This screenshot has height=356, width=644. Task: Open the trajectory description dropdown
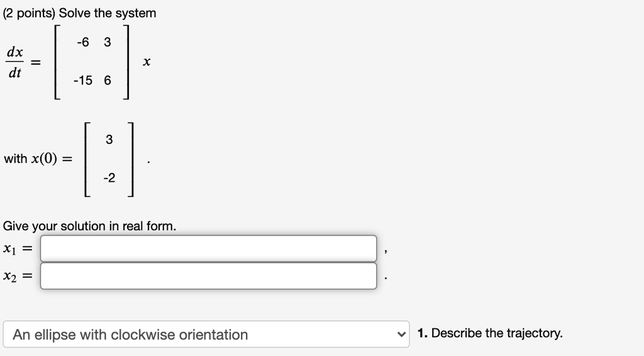tap(206, 335)
